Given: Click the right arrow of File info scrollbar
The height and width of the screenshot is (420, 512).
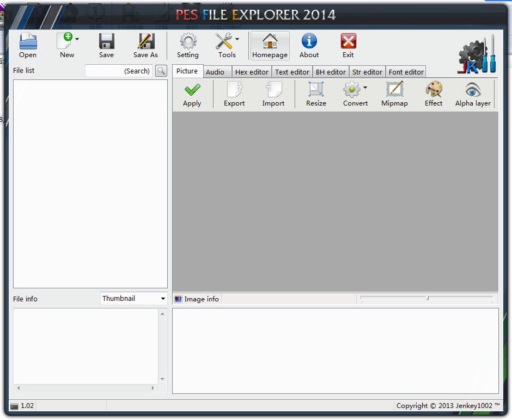Looking at the screenshot, I should pyautogui.click(x=153, y=388).
